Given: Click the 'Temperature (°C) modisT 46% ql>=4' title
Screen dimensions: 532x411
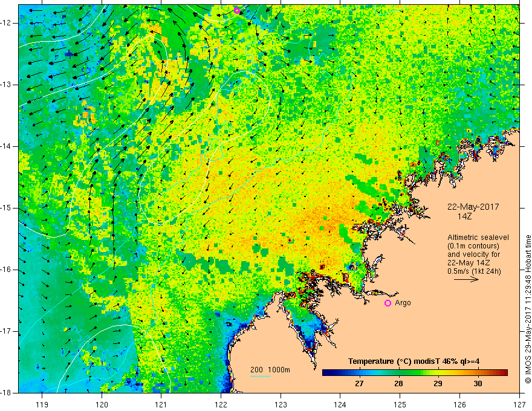Looking at the screenshot, I should [x=414, y=361].
